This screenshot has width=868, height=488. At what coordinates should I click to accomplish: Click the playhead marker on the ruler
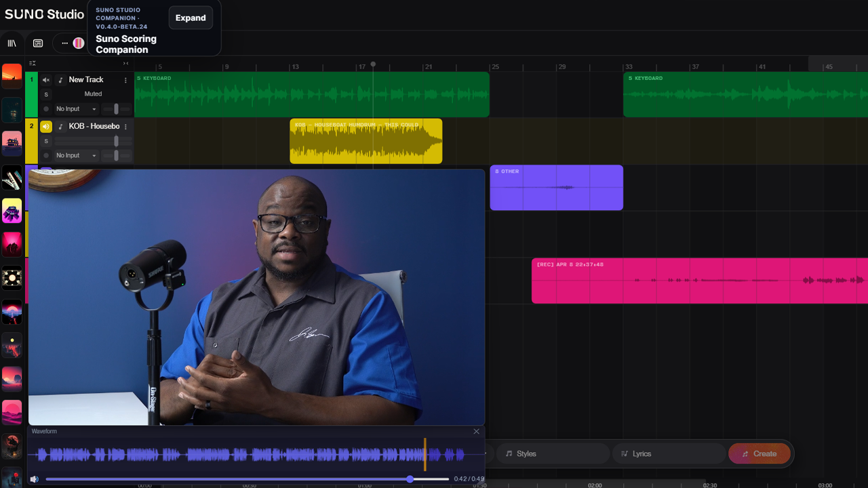click(373, 64)
